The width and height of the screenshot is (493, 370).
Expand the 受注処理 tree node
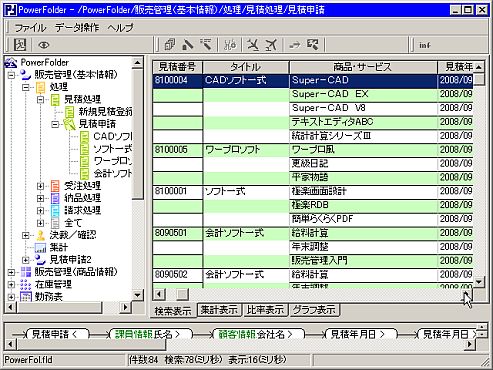41,186
